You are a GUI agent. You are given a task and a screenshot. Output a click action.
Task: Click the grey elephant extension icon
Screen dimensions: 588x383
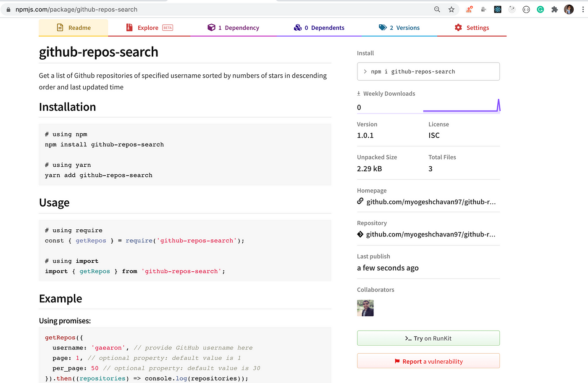(483, 9)
